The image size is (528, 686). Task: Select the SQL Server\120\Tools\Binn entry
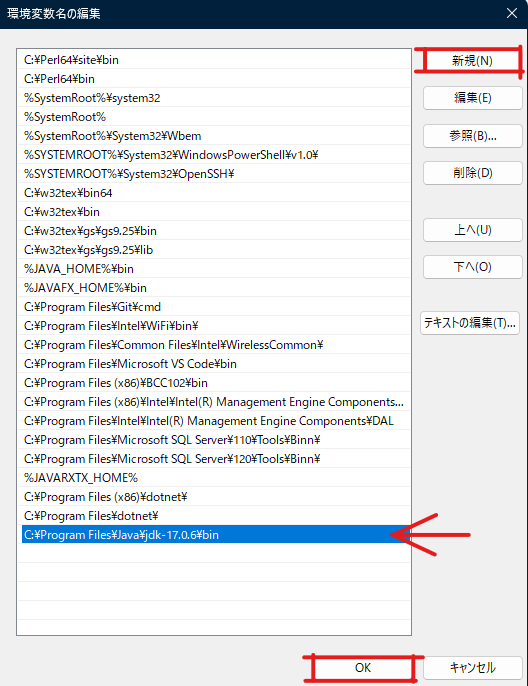[x=214, y=459]
